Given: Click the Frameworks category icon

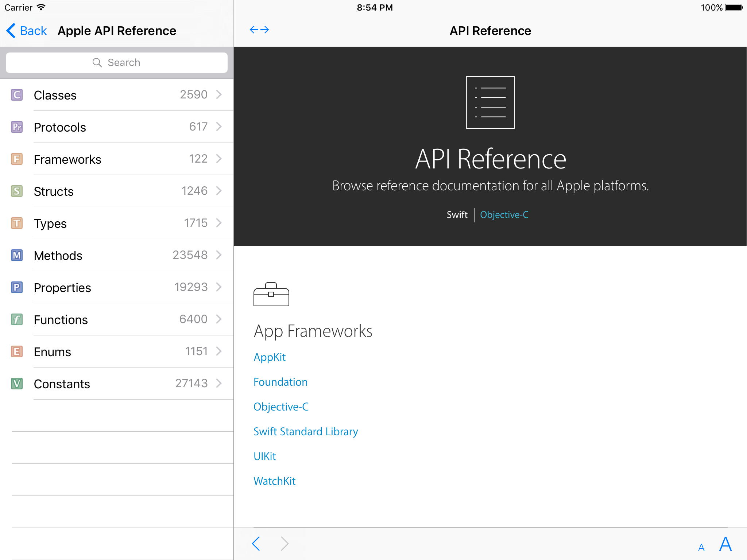Looking at the screenshot, I should coord(16,159).
